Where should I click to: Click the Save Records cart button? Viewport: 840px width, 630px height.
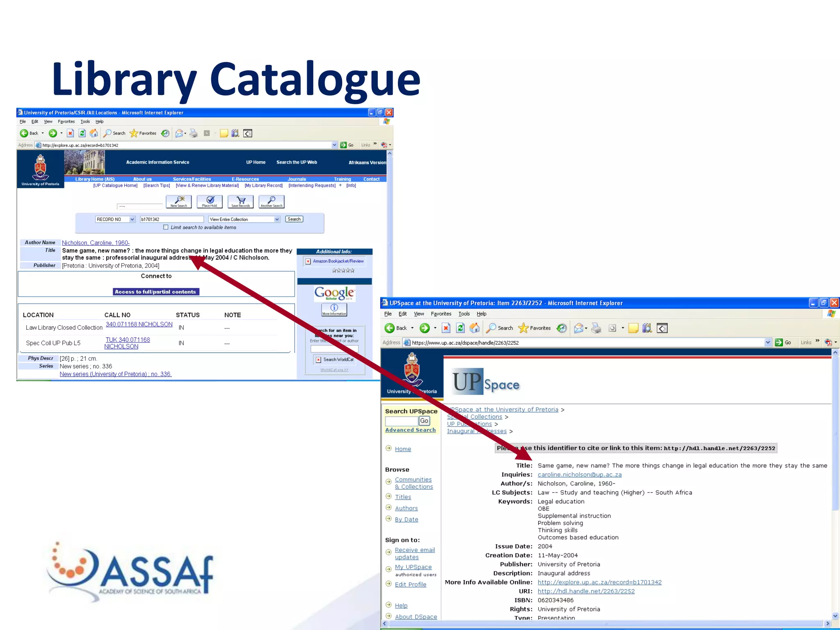coord(241,202)
